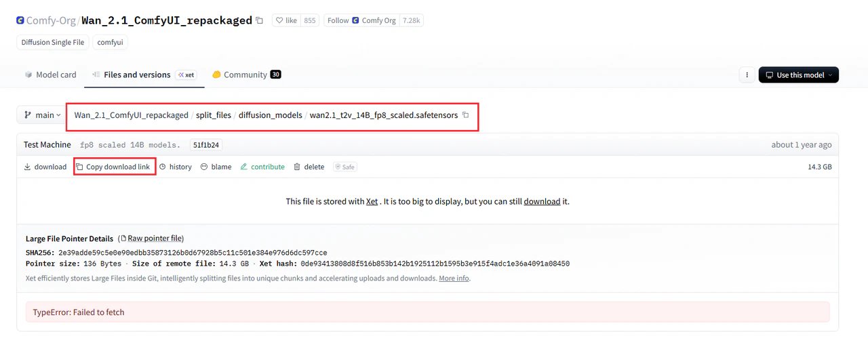868x355 pixels.
Task: Open the More info link
Action: tap(454, 278)
